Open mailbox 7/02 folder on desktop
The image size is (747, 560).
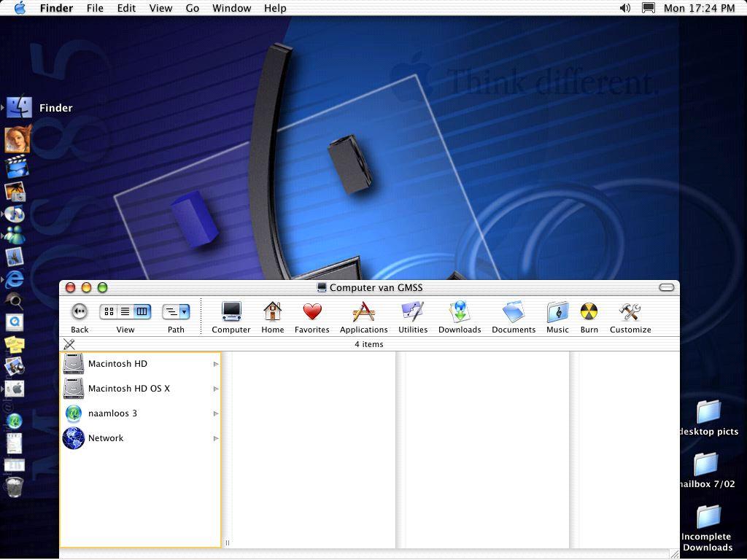tap(706, 471)
